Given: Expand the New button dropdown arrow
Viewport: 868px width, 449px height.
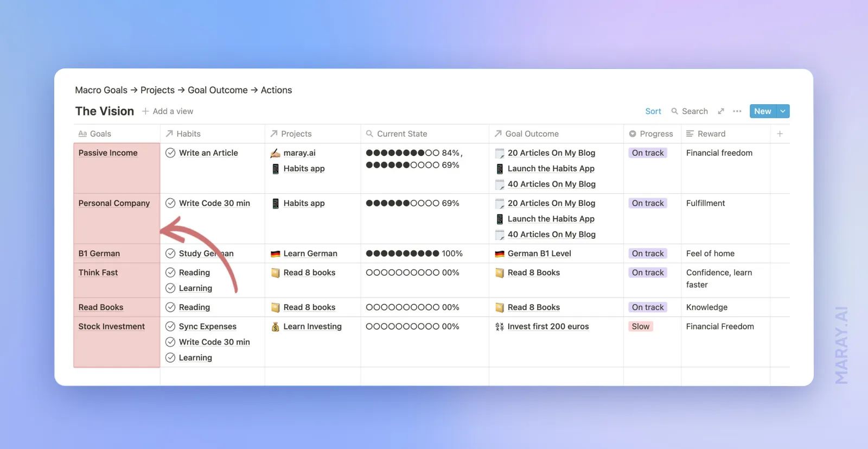Looking at the screenshot, I should (x=783, y=111).
